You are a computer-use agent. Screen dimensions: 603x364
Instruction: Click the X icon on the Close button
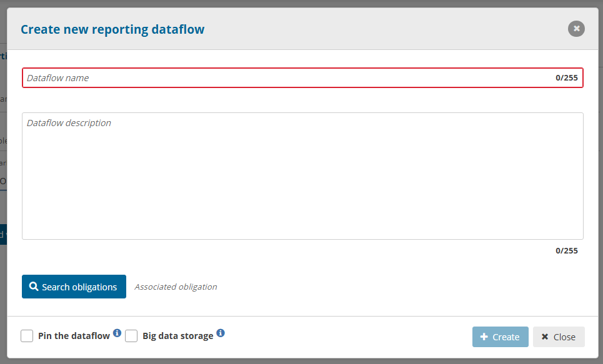click(545, 337)
